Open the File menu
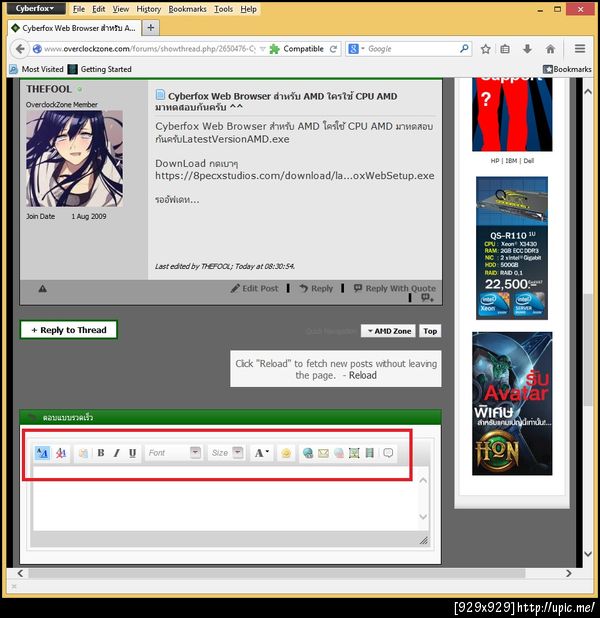Viewport: 600px width, 618px height. [78, 9]
